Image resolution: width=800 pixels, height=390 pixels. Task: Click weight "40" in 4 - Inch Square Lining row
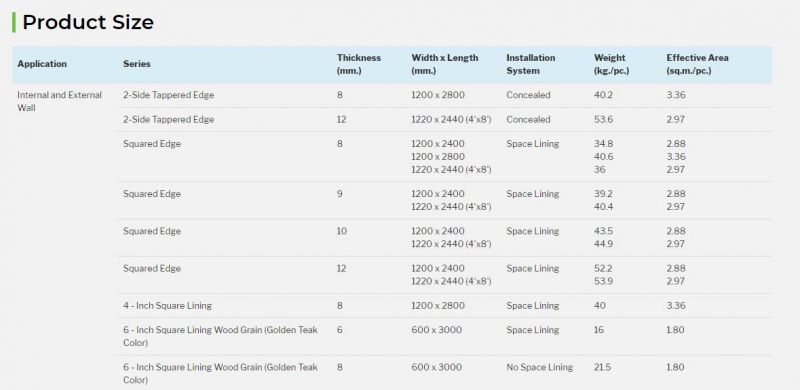[x=599, y=306]
